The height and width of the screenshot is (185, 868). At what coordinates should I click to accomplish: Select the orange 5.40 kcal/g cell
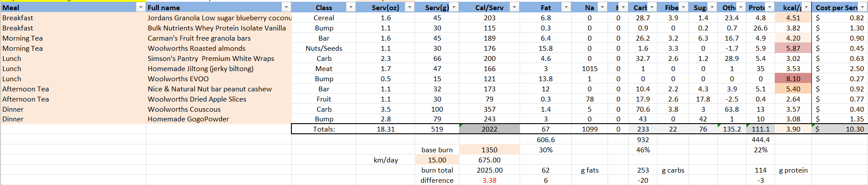[793, 89]
